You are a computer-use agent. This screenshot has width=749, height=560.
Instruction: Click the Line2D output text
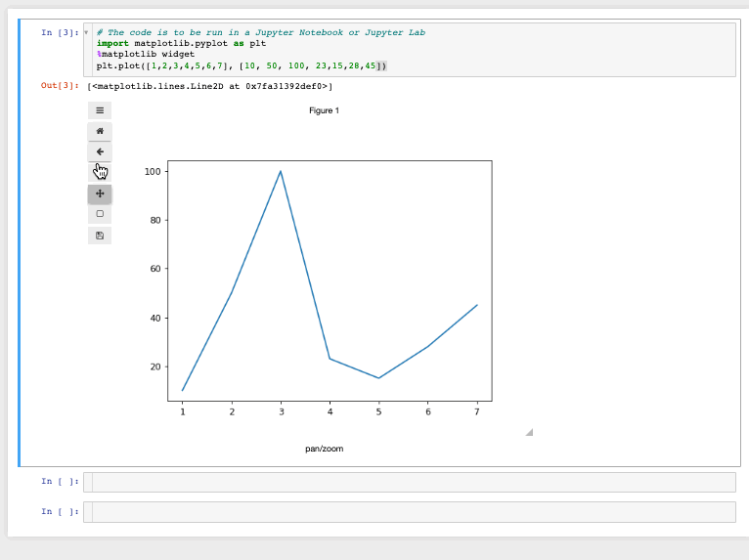coord(210,86)
